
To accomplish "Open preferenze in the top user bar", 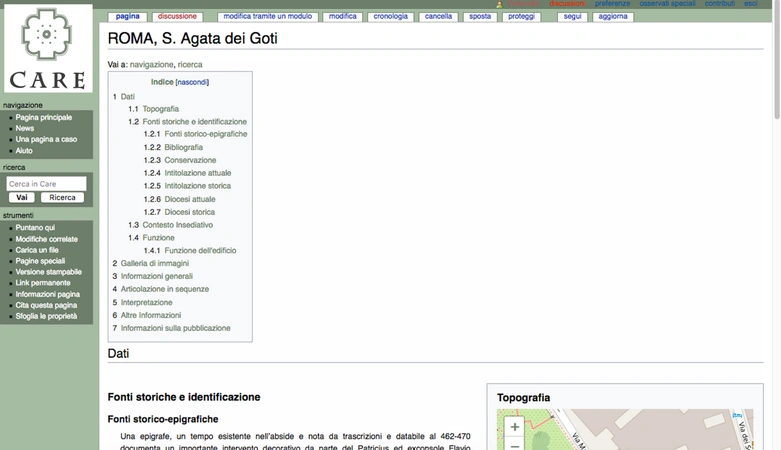I will coord(612,4).
